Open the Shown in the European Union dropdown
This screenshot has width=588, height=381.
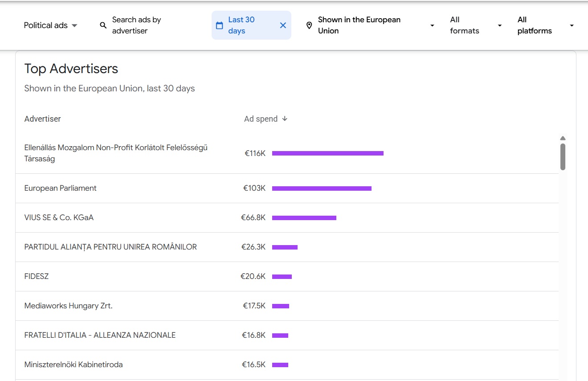pos(370,25)
